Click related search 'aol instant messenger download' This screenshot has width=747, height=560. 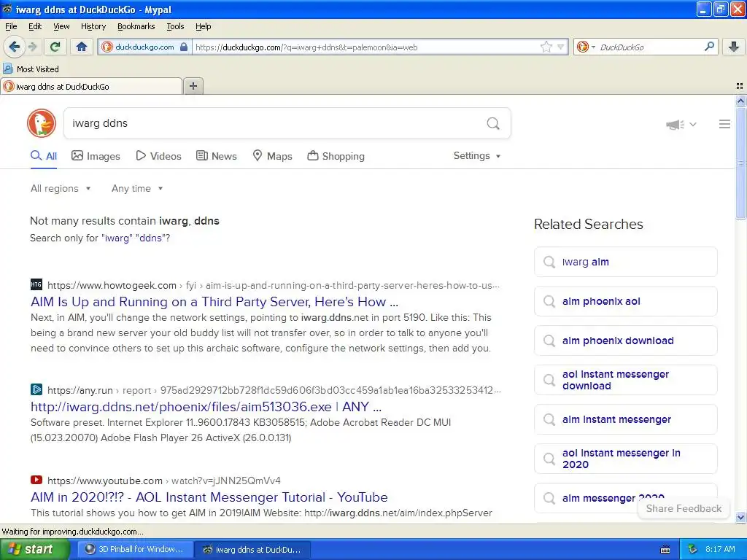625,380
